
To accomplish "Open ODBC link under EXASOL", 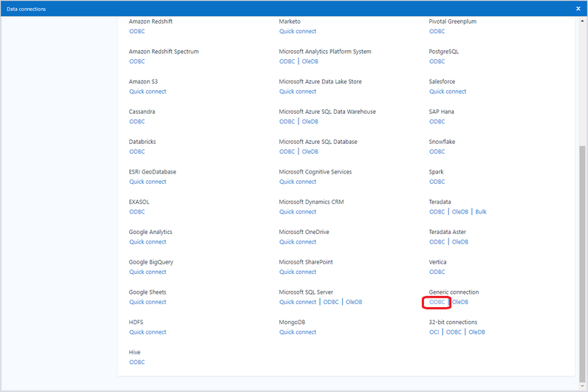I will [137, 212].
